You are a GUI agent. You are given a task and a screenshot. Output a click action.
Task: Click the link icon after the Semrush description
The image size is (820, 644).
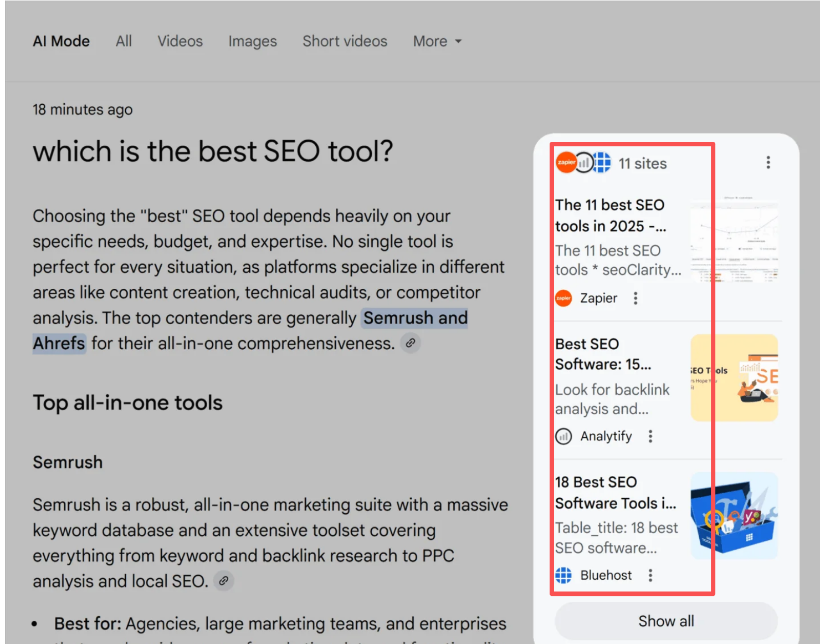click(224, 581)
